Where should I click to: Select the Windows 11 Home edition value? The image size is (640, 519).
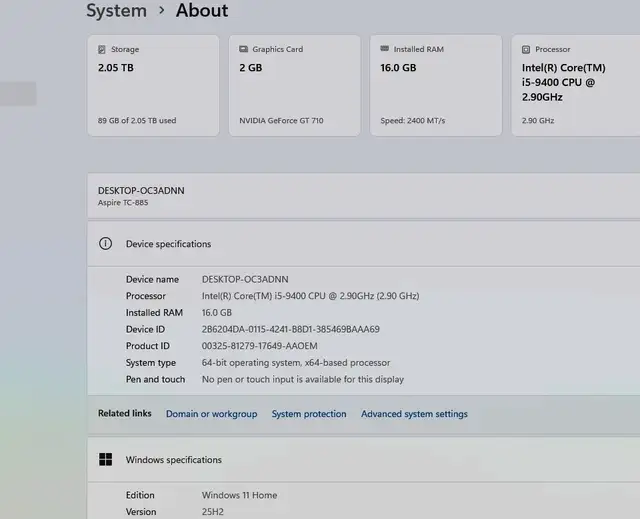239,495
